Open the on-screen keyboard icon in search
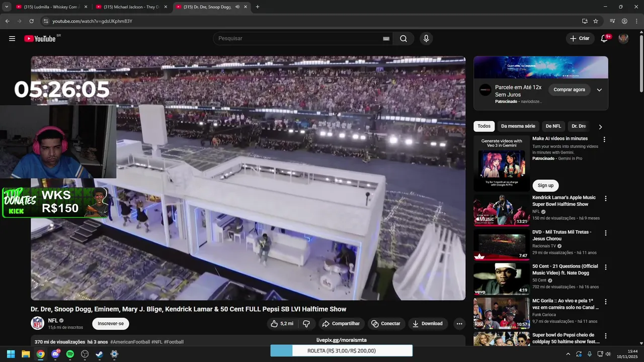Viewport: 644px width, 362px height. (x=386, y=39)
